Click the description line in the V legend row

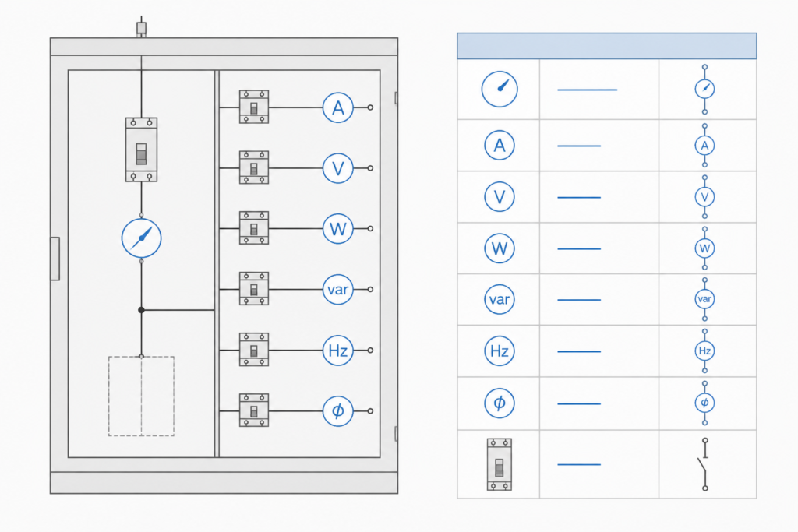[x=579, y=197]
